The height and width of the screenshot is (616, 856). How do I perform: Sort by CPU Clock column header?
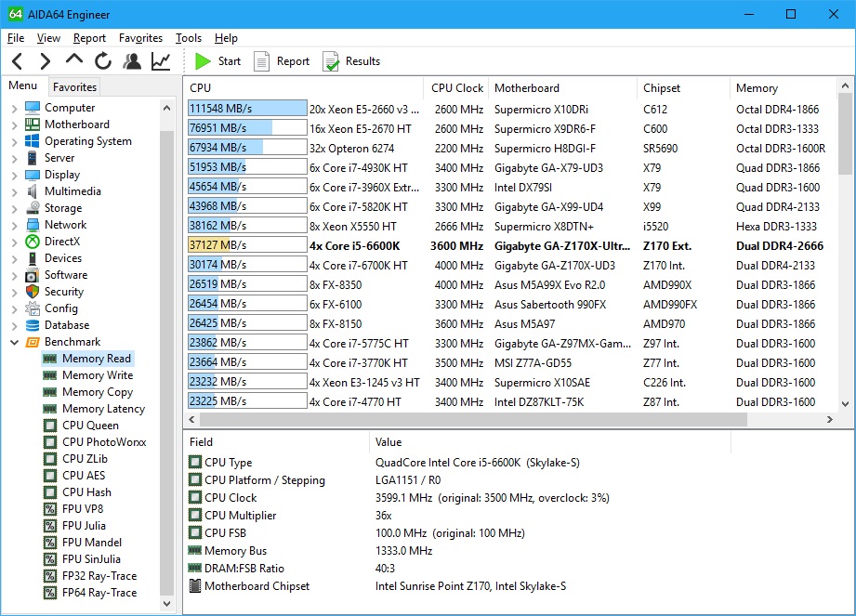(x=456, y=88)
